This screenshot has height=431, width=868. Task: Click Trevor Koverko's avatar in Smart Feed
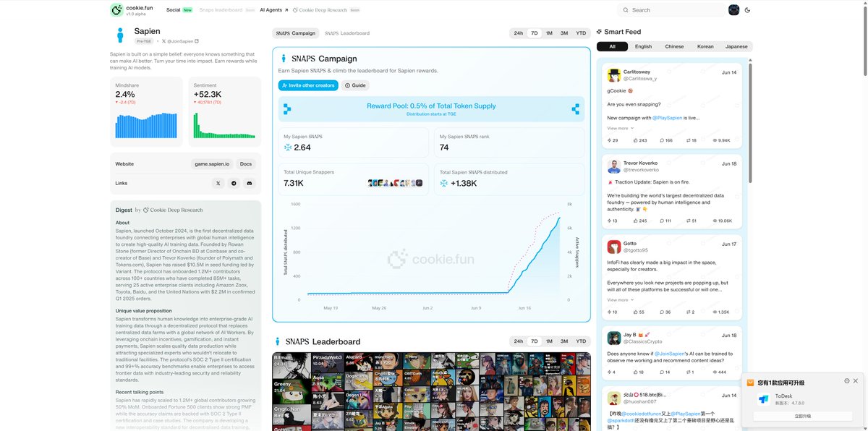[613, 166]
